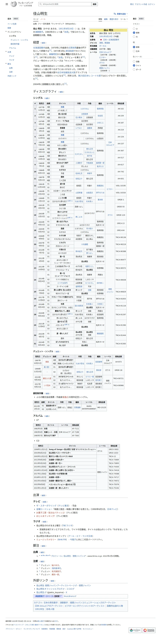Open 金曜ロードショー link under テレビ
The image size is (161, 644).
click(x=44, y=509)
